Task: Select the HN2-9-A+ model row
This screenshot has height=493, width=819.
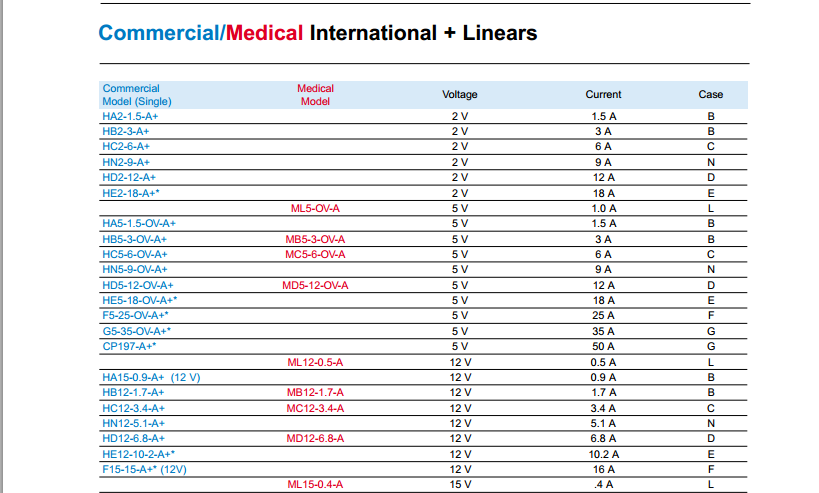Action: 126,162
